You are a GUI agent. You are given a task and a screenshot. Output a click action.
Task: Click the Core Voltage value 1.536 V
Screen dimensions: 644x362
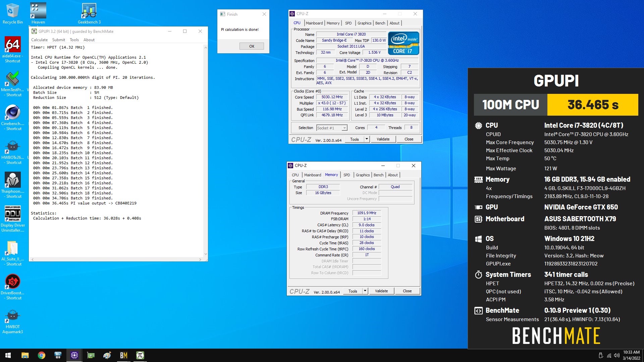(374, 52)
